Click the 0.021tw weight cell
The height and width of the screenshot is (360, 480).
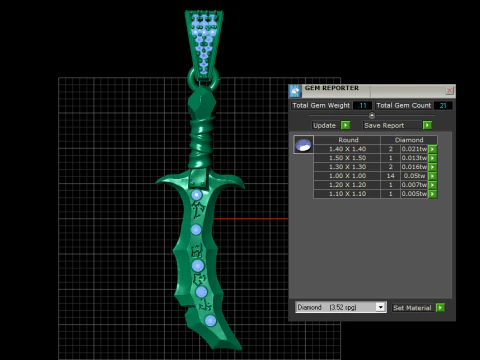(x=414, y=149)
